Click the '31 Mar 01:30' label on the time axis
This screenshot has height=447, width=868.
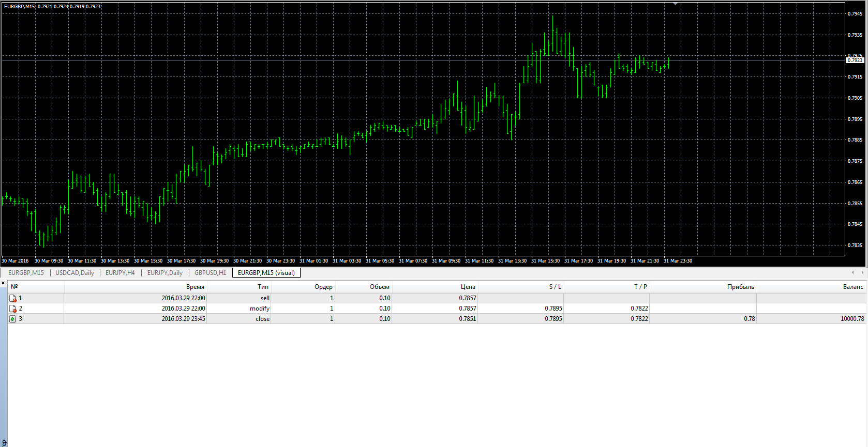point(313,261)
